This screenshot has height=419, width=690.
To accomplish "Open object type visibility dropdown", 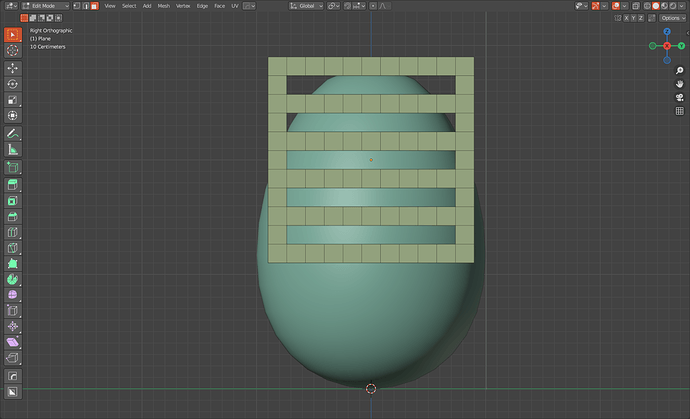I will 581,6.
